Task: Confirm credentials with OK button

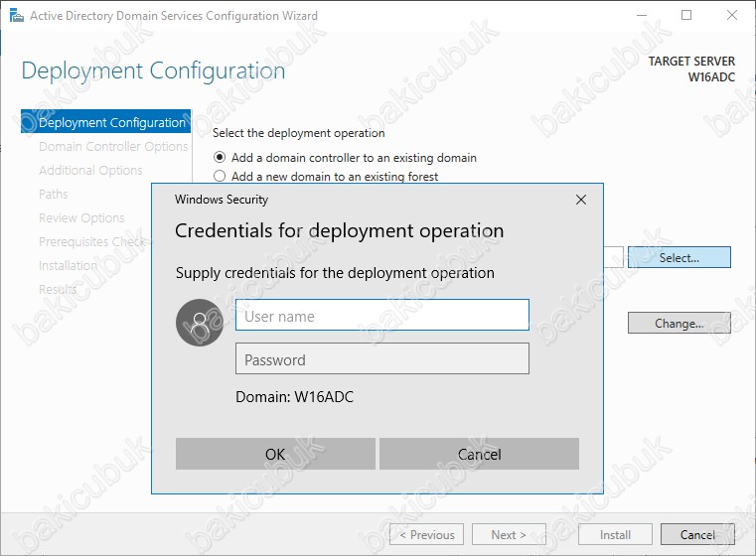Action: [x=275, y=454]
